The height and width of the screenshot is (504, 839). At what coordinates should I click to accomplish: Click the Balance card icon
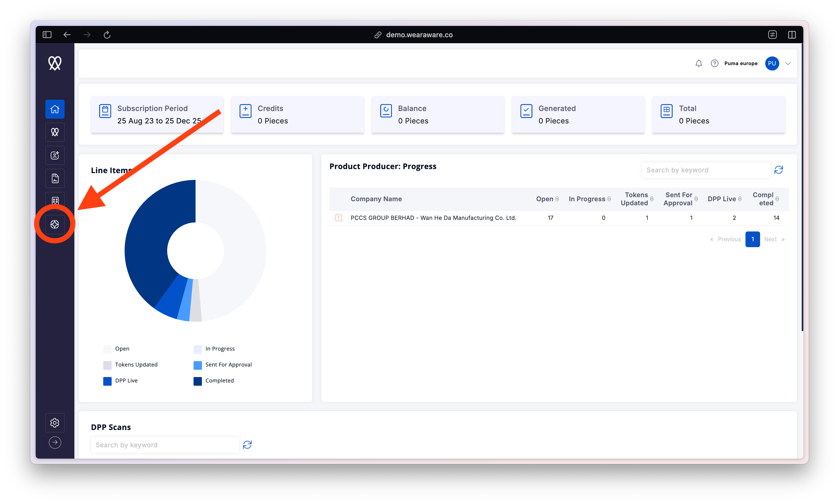[x=386, y=111]
